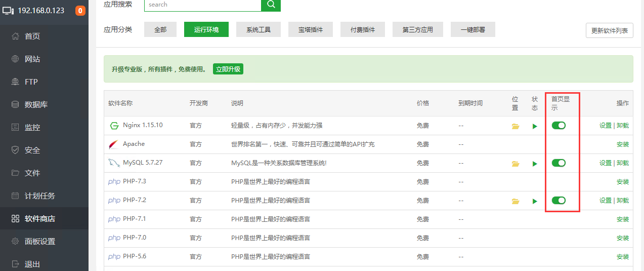Select the 运行环境 category tab
The width and height of the screenshot is (644, 271).
206,29
